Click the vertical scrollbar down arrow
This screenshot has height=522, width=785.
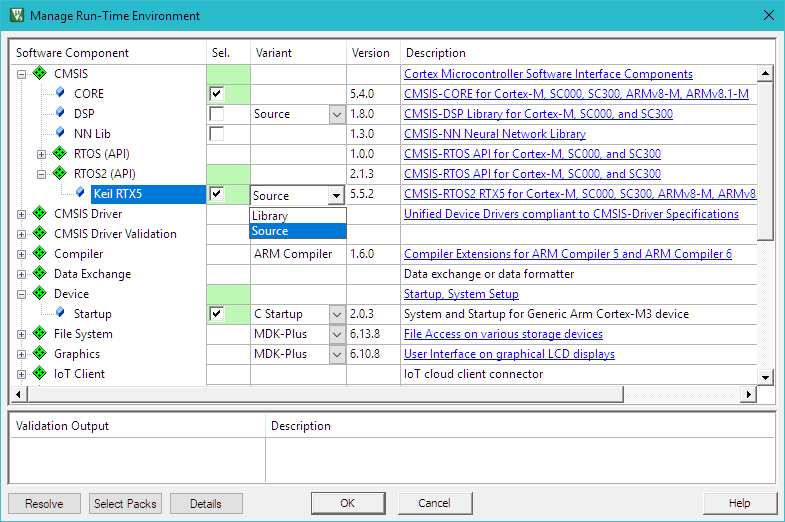(765, 377)
